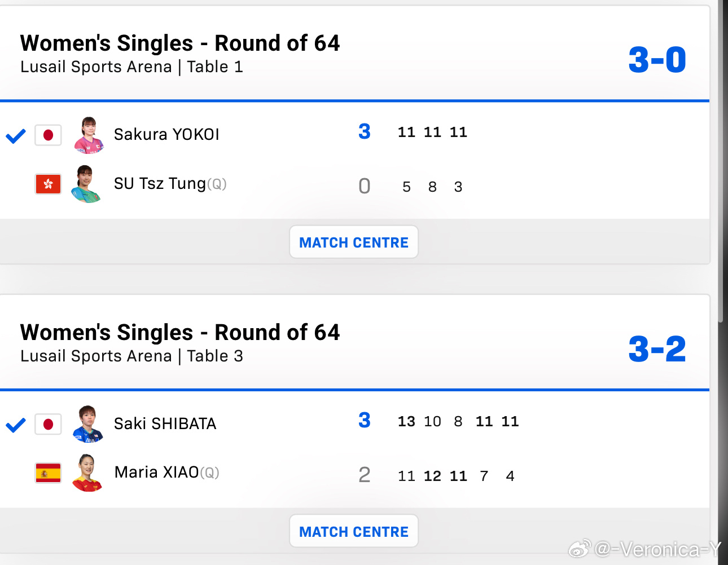This screenshot has height=565, width=728.
Task: Click winner checkmark next to Saki Shibata
Action: (x=16, y=425)
